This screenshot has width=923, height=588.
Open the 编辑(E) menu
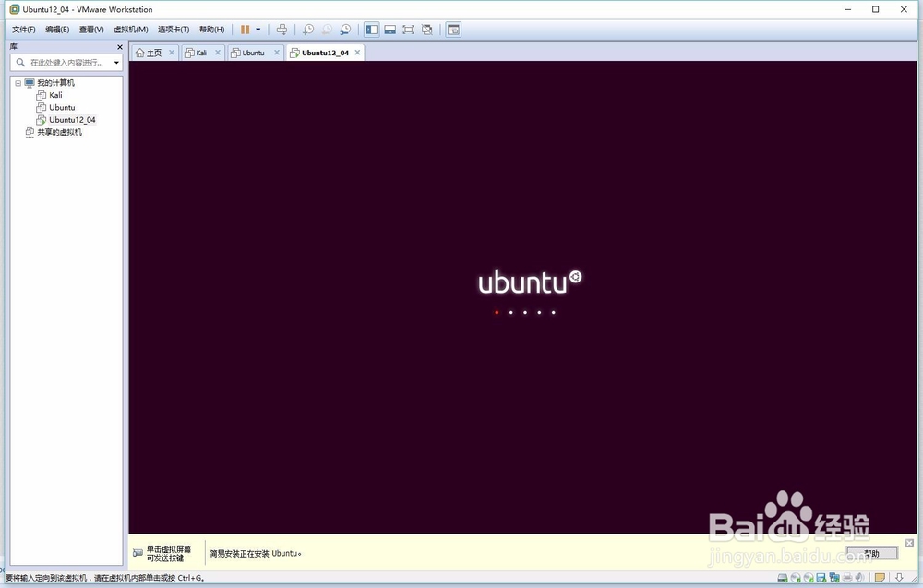point(57,30)
